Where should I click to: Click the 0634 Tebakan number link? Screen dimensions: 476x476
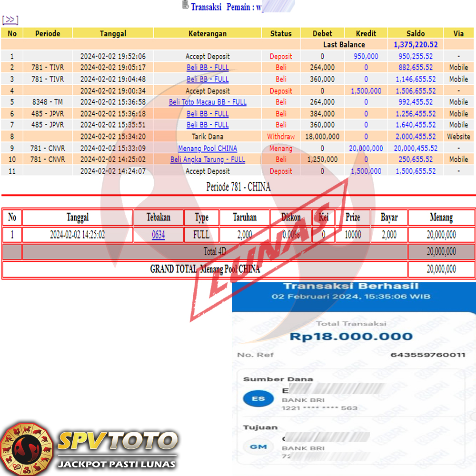click(159, 234)
